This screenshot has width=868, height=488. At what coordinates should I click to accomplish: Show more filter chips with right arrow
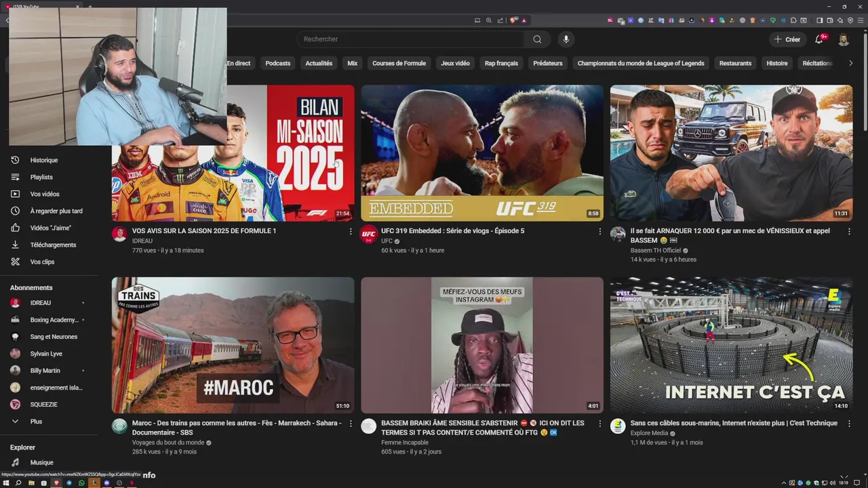(851, 63)
